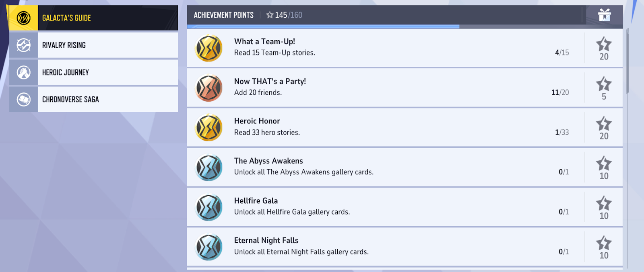Click the blue medal for The Abyss Awakens
The image size is (644, 272).
point(208,168)
